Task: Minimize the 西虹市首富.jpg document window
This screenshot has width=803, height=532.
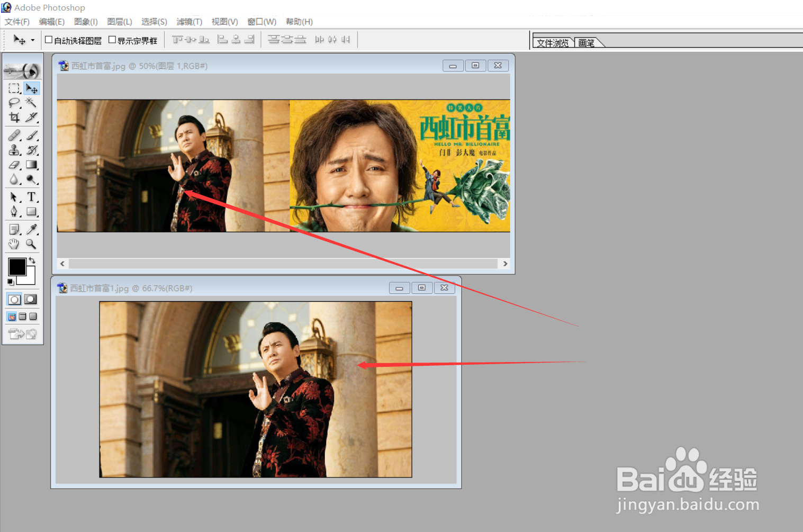Action: pos(453,66)
